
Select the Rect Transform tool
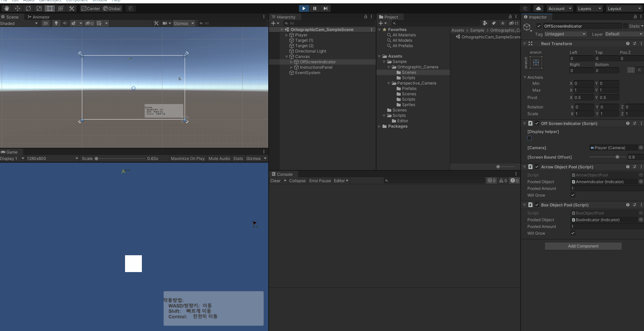click(50, 8)
